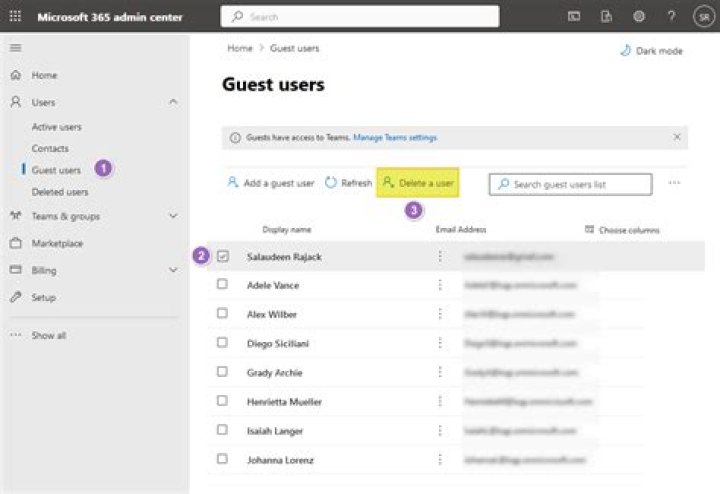Open more options for Grady Archie
Screen dimensions: 720x494
pyautogui.click(x=440, y=372)
